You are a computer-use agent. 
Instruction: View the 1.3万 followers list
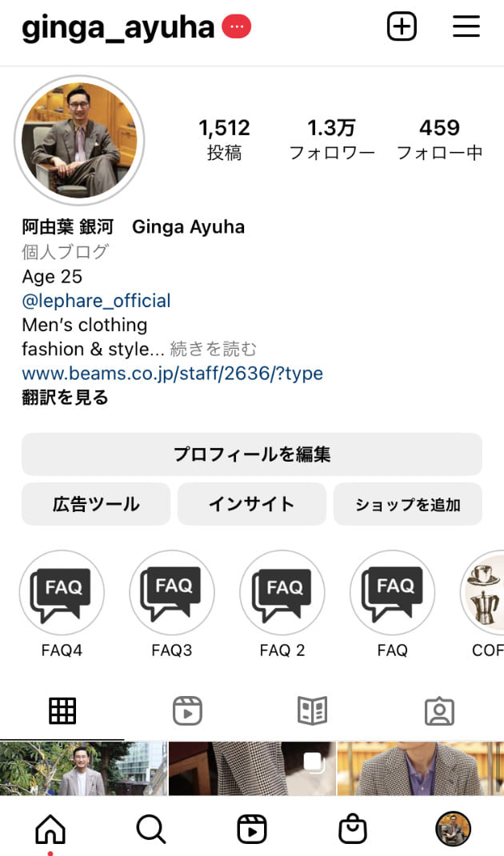(x=332, y=138)
